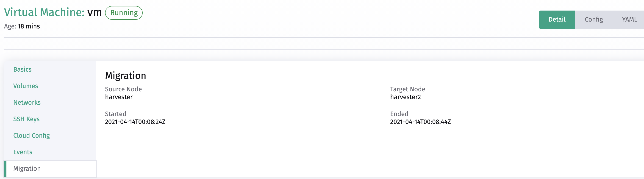Open the Basics section in sidebar
Image resolution: width=644 pixels, height=179 pixels.
tap(22, 69)
